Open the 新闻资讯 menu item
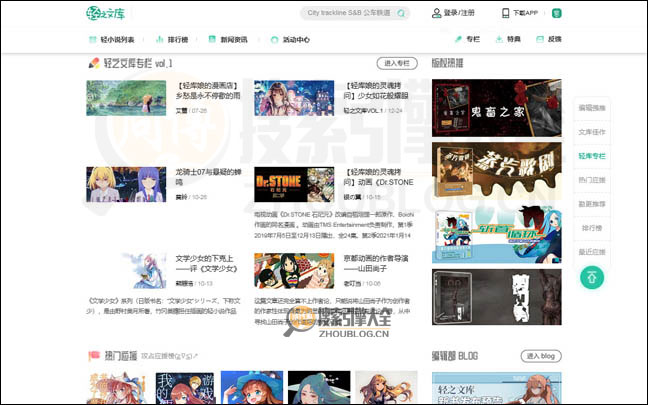Viewport: 648px width, 405px height. [x=234, y=40]
